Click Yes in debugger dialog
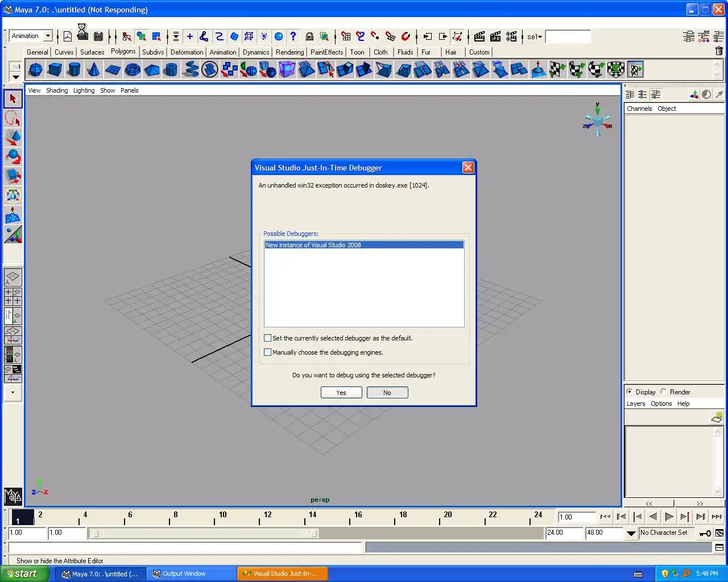 point(341,393)
